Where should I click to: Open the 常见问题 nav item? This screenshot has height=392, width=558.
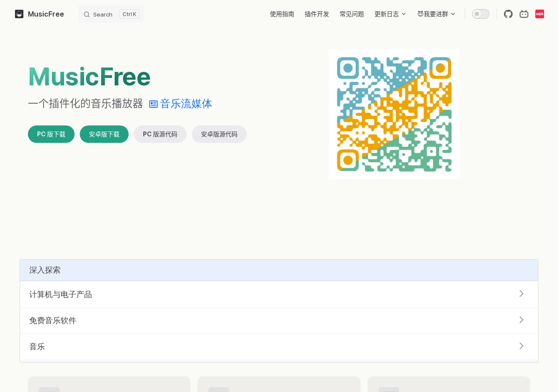pyautogui.click(x=352, y=14)
